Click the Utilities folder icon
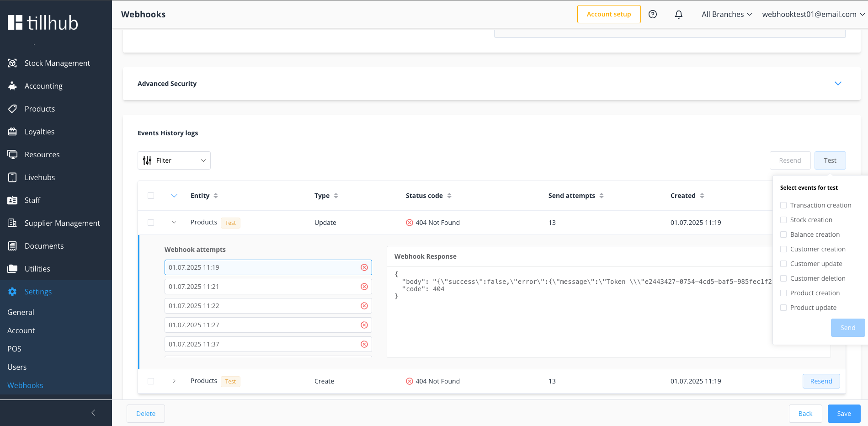 (13, 269)
